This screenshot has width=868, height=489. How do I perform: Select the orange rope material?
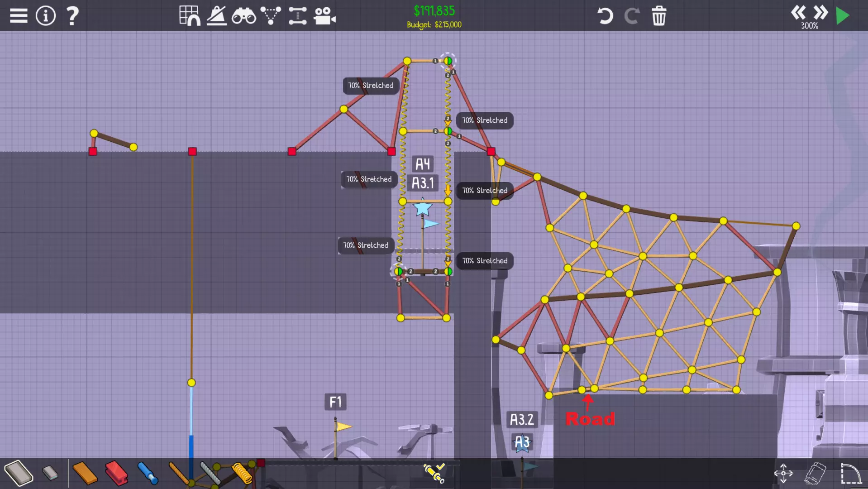179,473
